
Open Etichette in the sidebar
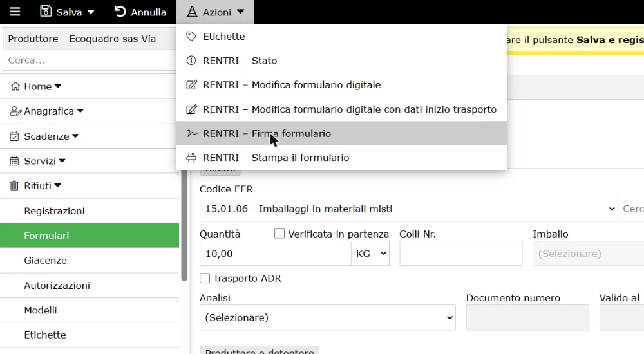pyautogui.click(x=90, y=335)
